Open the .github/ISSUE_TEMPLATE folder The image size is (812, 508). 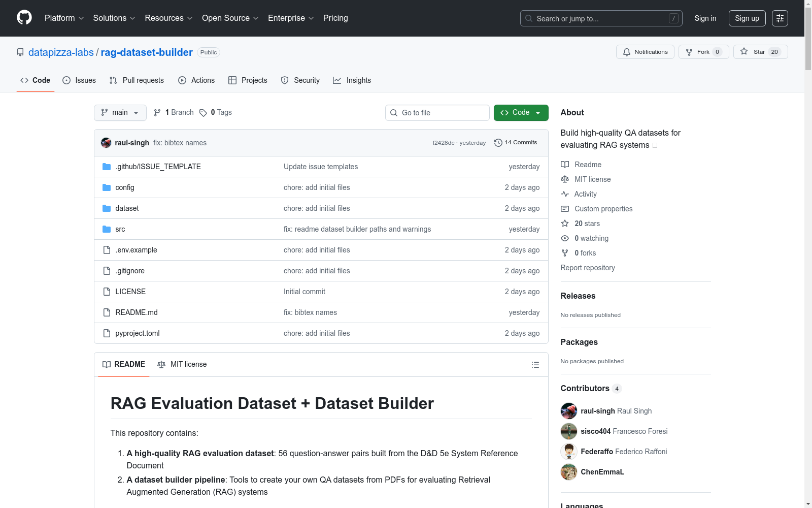click(x=158, y=167)
